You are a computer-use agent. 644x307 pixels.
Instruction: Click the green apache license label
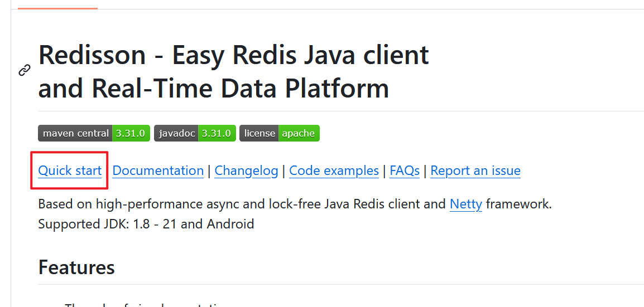pos(298,133)
